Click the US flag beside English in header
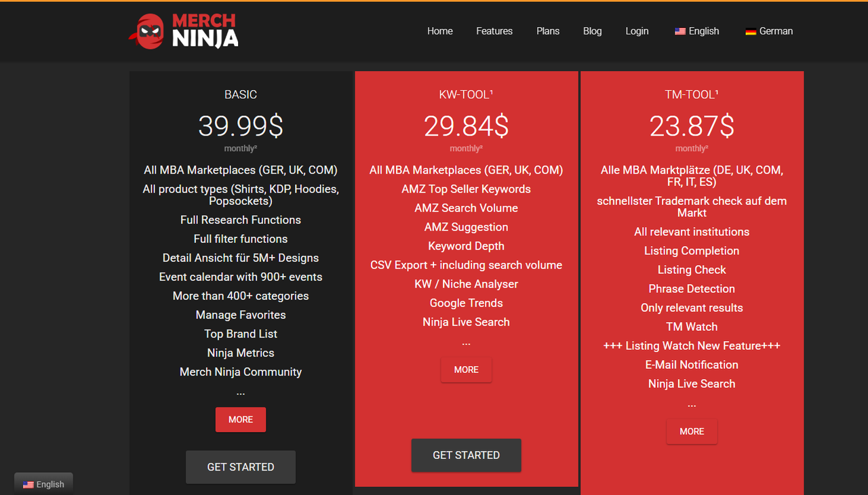This screenshot has width=868, height=495. point(680,31)
